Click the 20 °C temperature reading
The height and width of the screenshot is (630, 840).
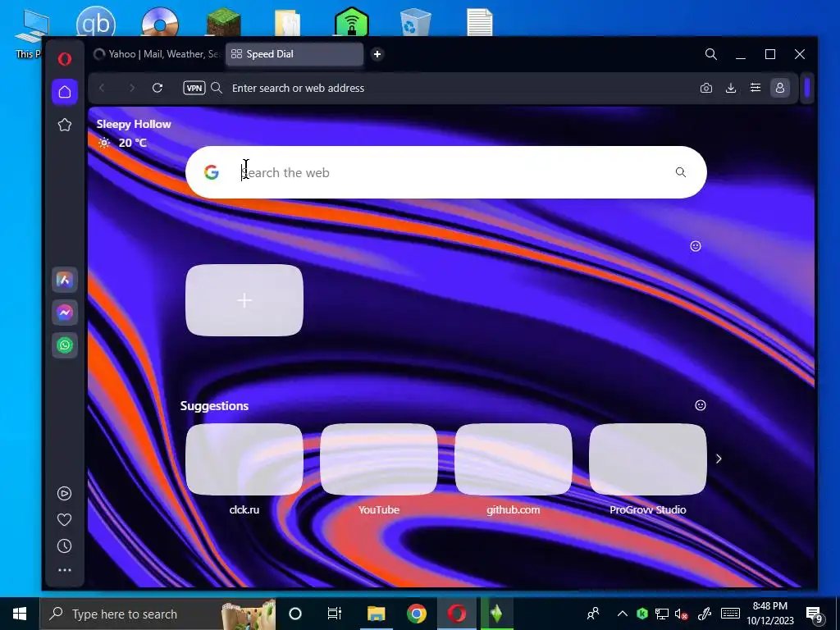coord(132,143)
